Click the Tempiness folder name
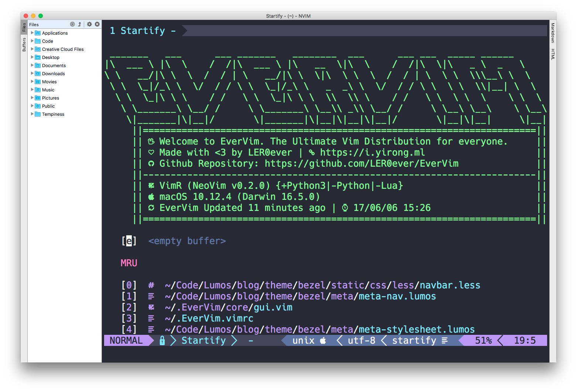The image size is (577, 392). pos(53,114)
